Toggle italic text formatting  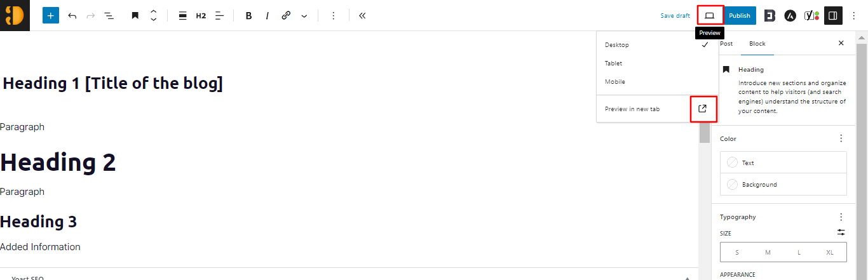point(267,15)
